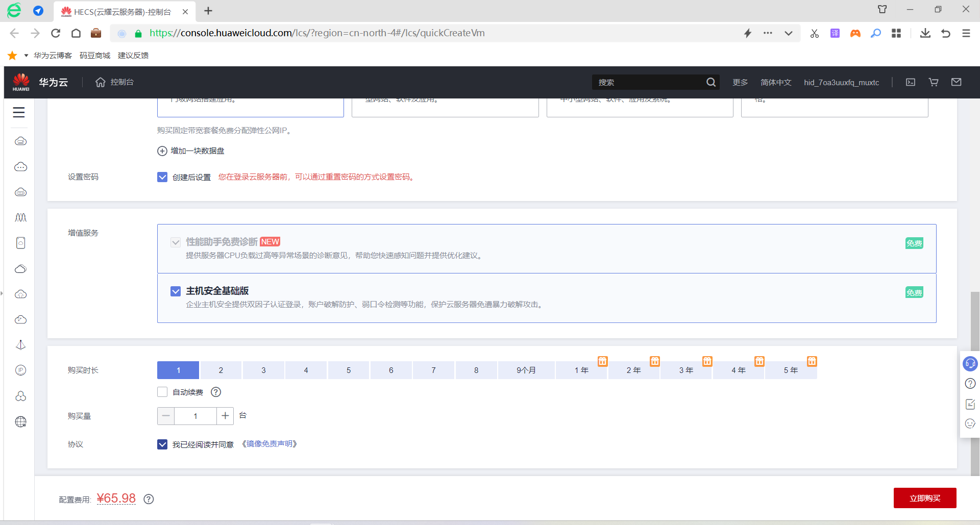Click the wave-shaped icon in sidebar

20,217
